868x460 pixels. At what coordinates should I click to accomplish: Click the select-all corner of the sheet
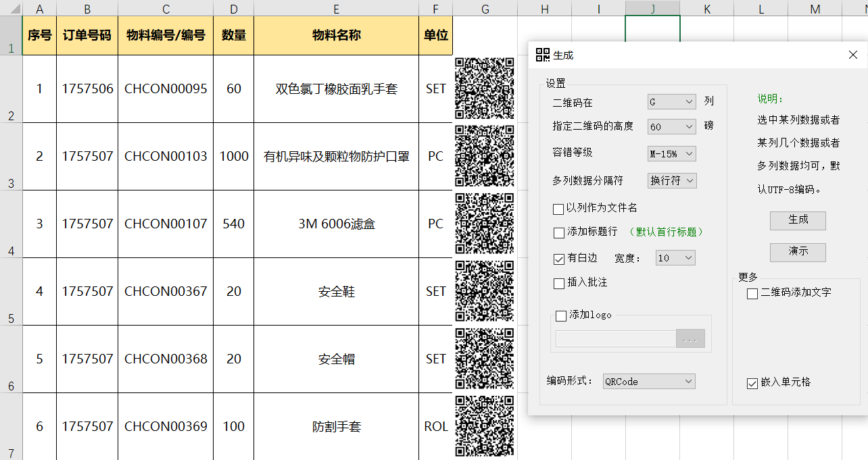11,8
